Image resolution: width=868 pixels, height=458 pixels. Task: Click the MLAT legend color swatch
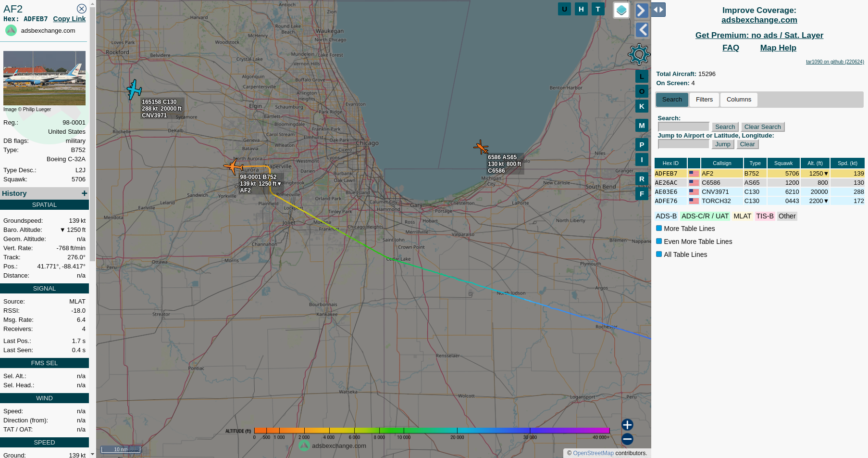742,216
